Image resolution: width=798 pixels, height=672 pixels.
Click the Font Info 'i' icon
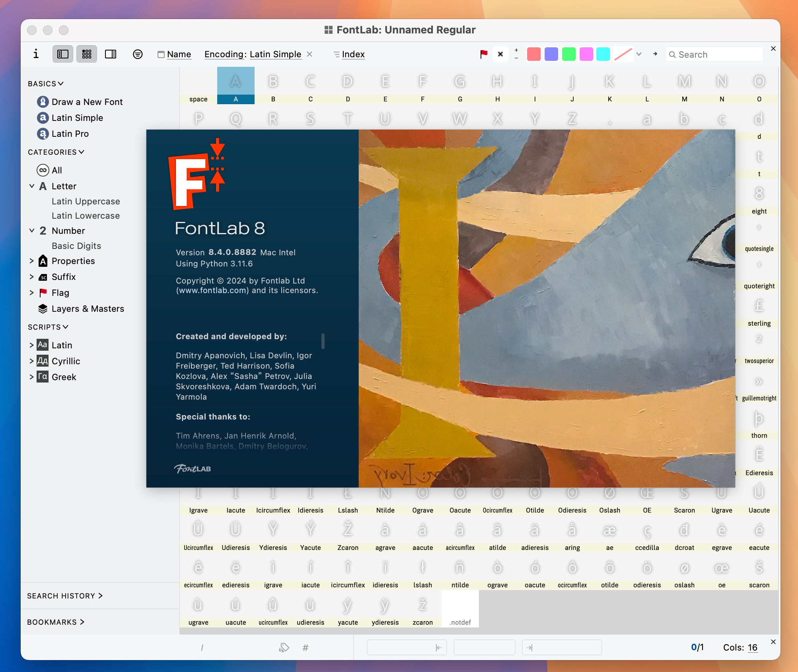36,54
